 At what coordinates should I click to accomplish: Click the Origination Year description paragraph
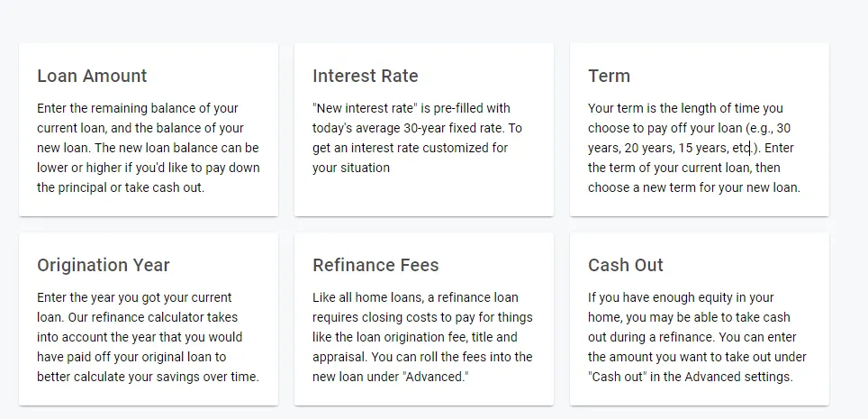(x=148, y=337)
